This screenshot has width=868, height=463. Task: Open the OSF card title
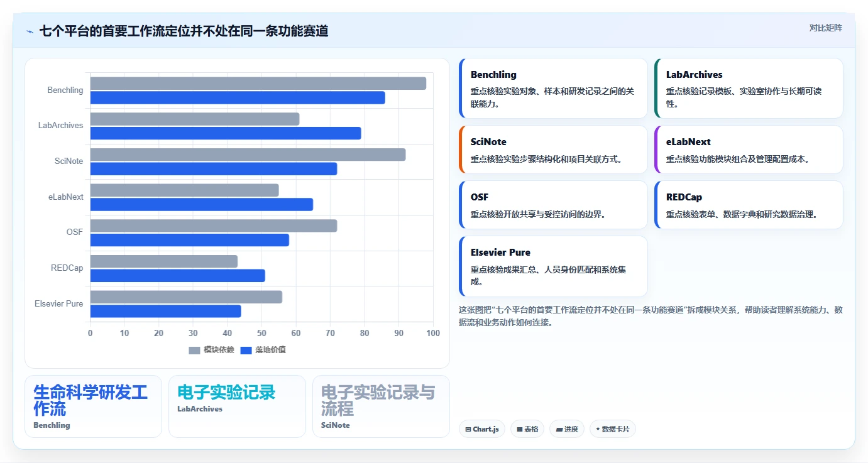point(480,197)
